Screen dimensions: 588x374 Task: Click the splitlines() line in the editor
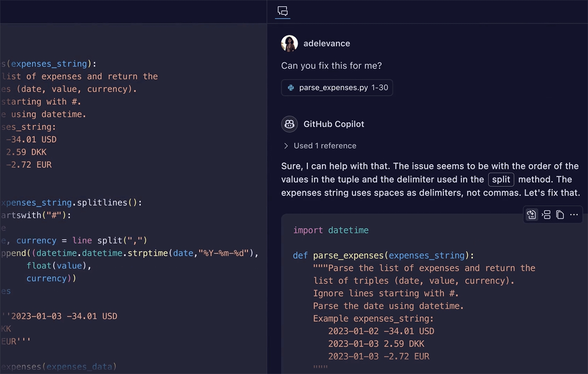[71, 203]
